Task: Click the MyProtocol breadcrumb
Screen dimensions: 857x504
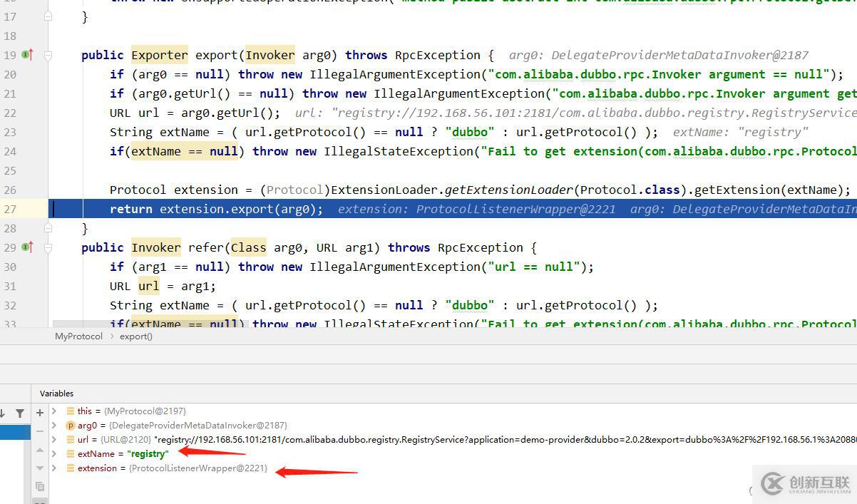Action: 78,336
